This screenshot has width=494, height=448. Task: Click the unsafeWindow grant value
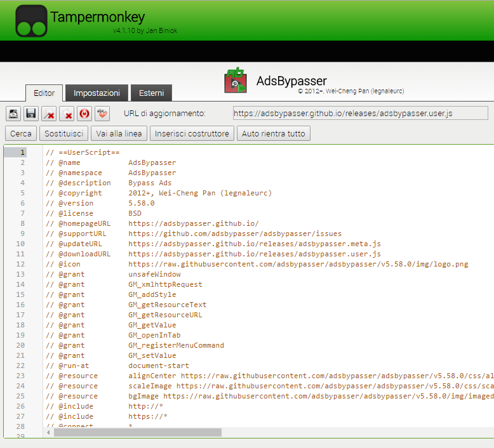[154, 274]
